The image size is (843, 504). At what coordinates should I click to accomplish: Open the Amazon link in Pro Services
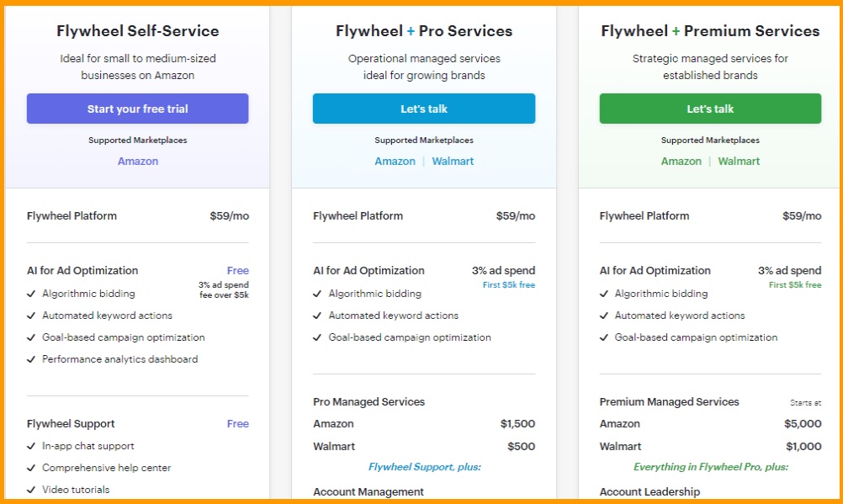pos(395,162)
